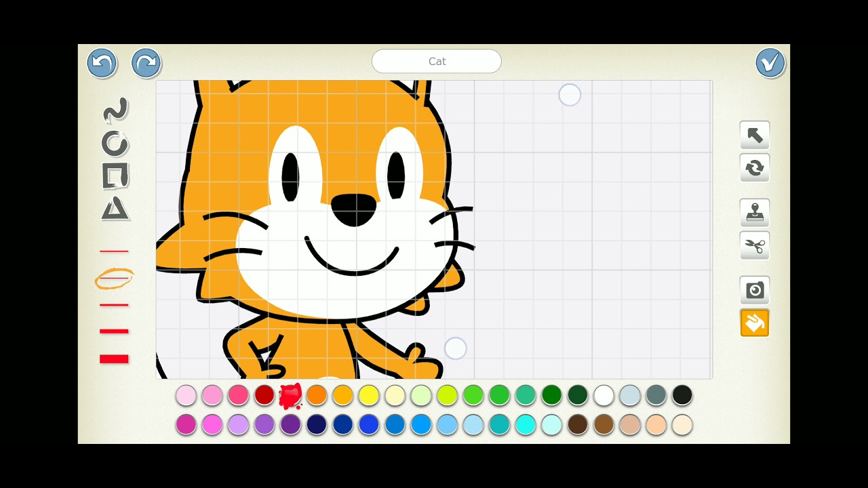Pick the navy blue color swatch

pyautogui.click(x=317, y=425)
